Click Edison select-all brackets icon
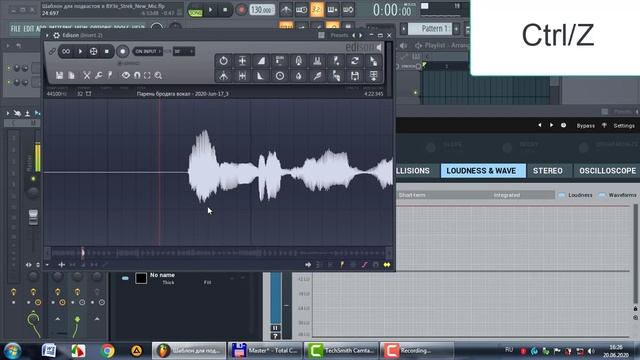640x360 pixels. [x=147, y=76]
